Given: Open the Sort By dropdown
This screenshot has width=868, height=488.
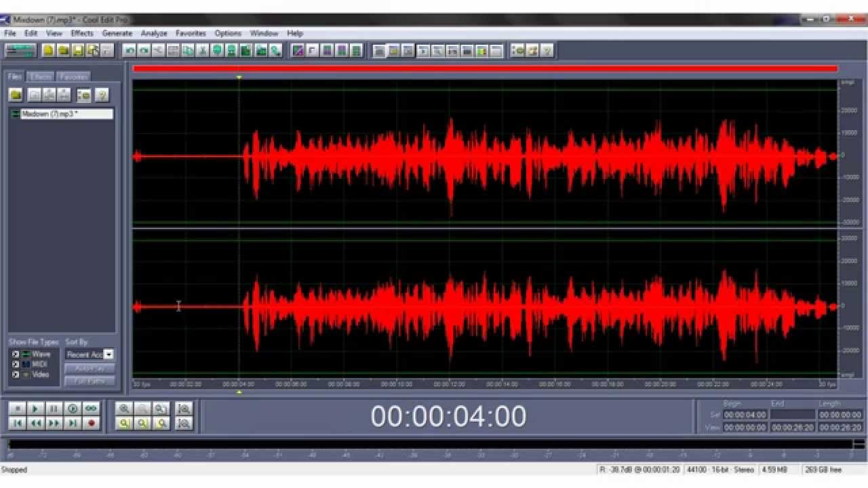Looking at the screenshot, I should 90,354.
